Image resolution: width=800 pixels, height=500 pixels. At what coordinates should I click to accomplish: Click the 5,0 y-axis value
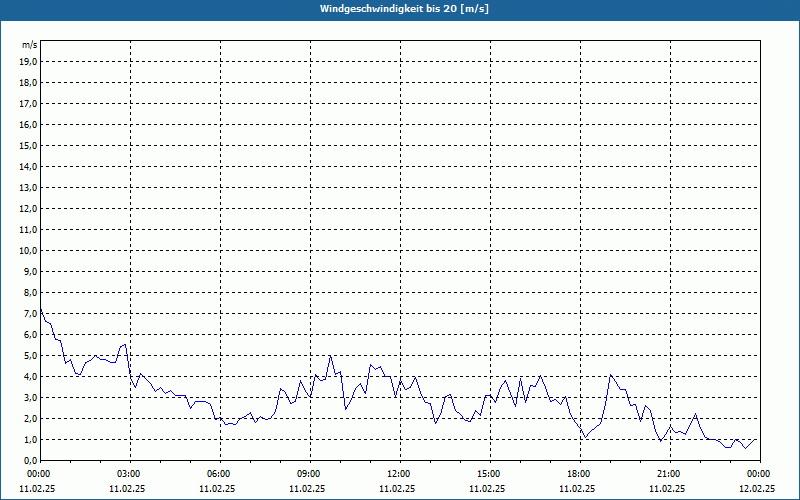pyautogui.click(x=30, y=356)
